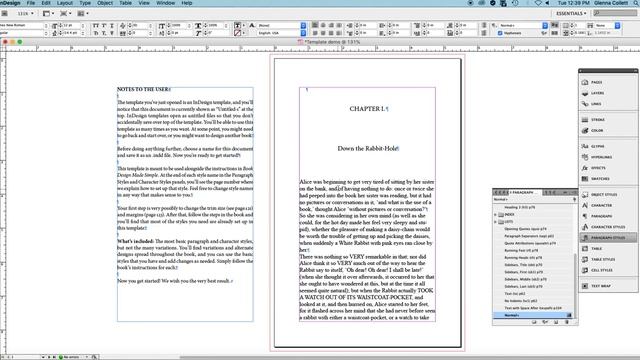Click the All Caps formatting icon
This screenshot has height=360, width=640.
96,25
